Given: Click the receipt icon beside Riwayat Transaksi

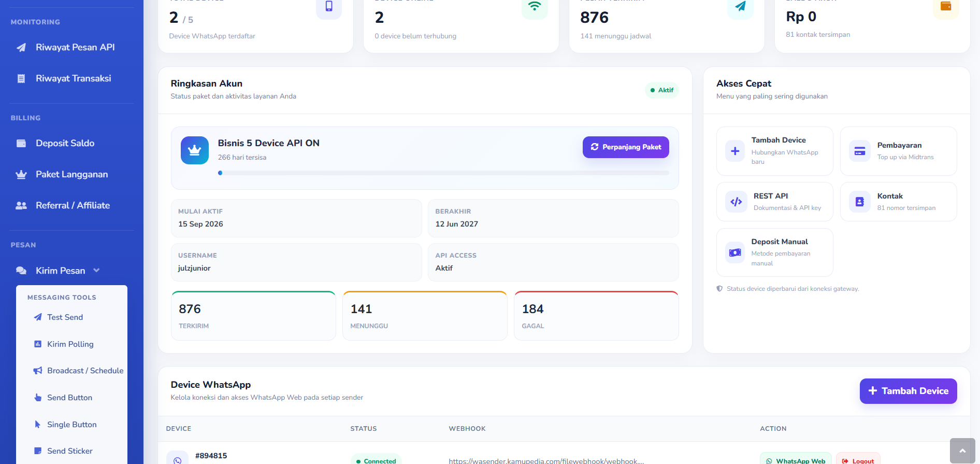Looking at the screenshot, I should tap(21, 79).
